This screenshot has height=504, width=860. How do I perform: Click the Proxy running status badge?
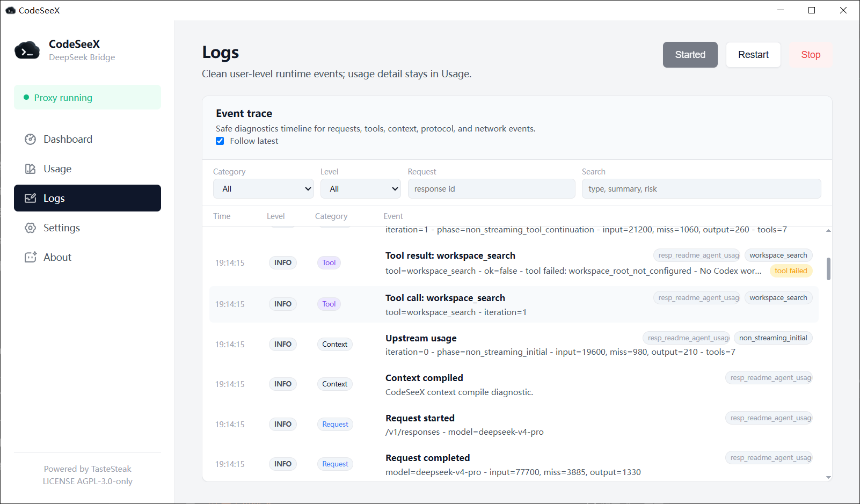pyautogui.click(x=88, y=97)
